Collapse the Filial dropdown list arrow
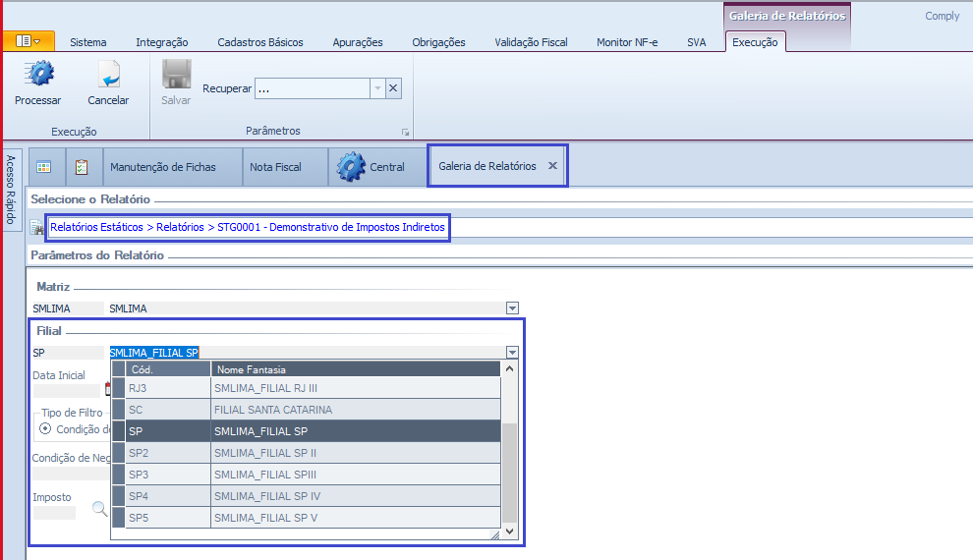Viewport: 973px width, 560px height. 511,352
